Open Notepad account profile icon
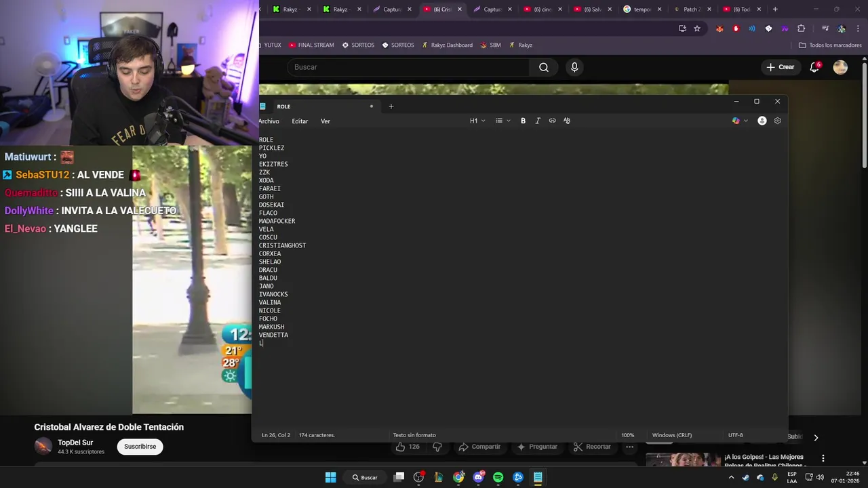Screen dimensions: 868x488 pos(762,121)
